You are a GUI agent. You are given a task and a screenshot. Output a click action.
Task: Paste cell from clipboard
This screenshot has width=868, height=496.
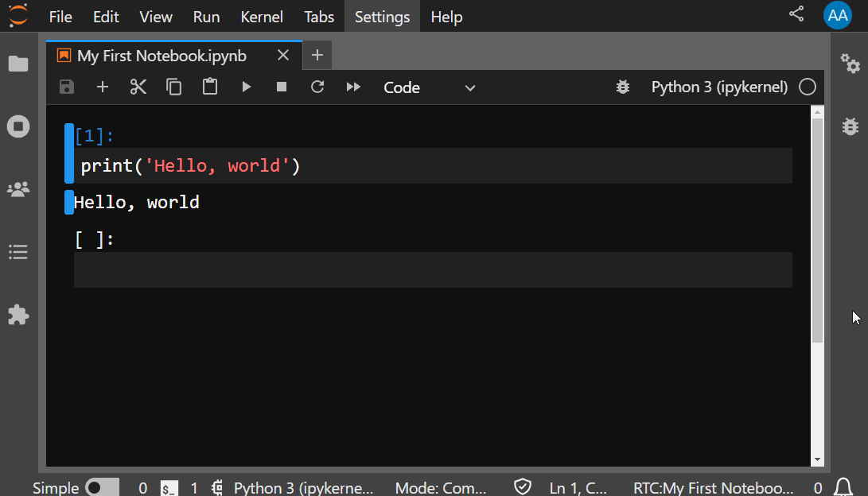pyautogui.click(x=210, y=87)
